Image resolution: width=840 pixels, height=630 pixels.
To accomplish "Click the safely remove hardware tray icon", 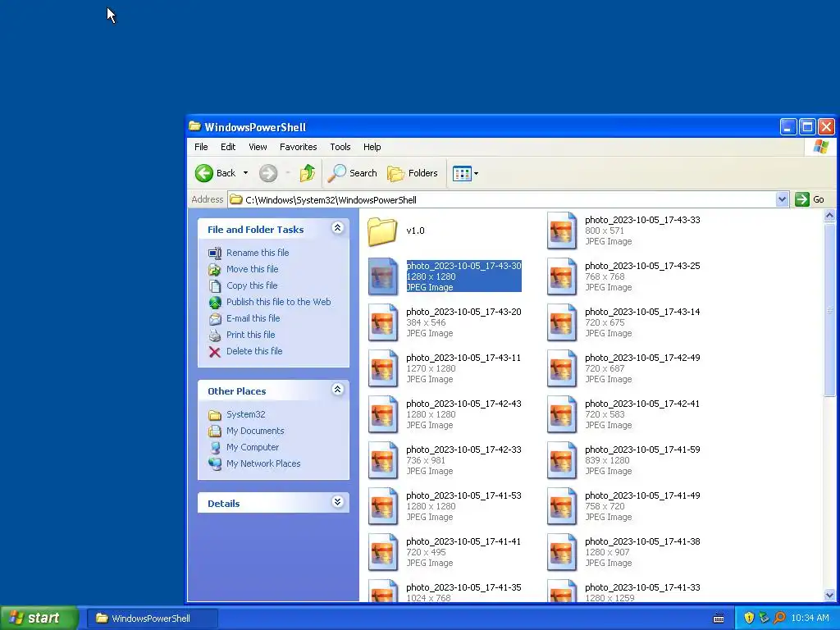I will 764,619.
